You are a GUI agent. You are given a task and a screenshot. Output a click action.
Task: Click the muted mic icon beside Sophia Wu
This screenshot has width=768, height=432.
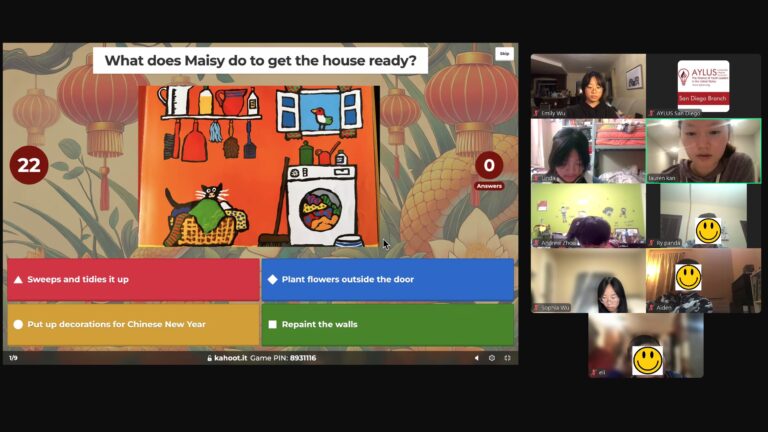click(x=536, y=308)
